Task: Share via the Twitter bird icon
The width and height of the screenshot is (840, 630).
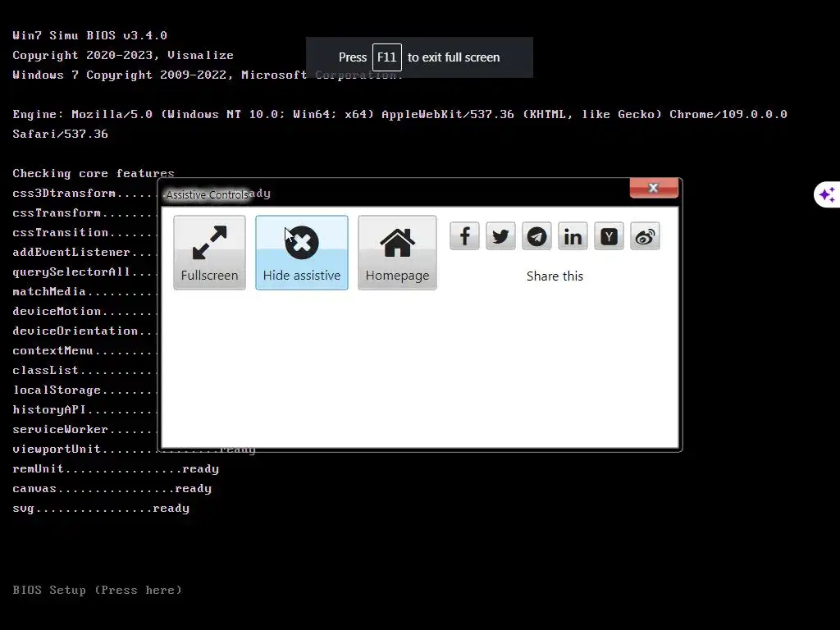Action: 500,236
